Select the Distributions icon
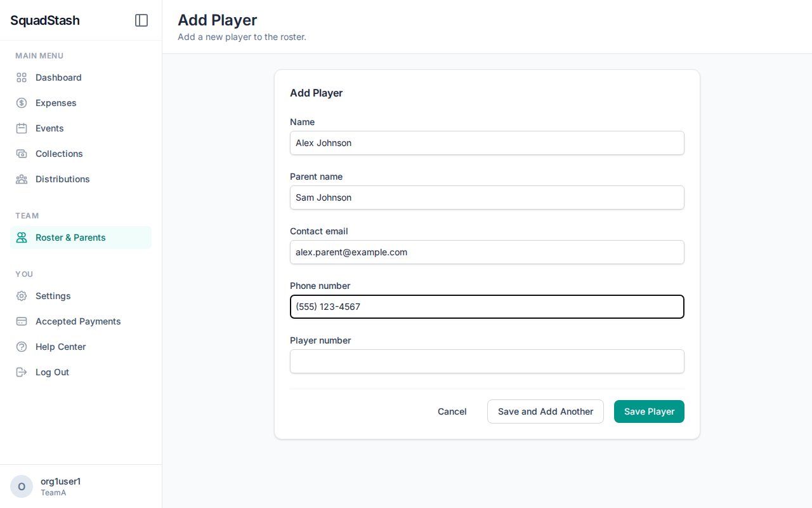812x508 pixels. click(x=21, y=179)
